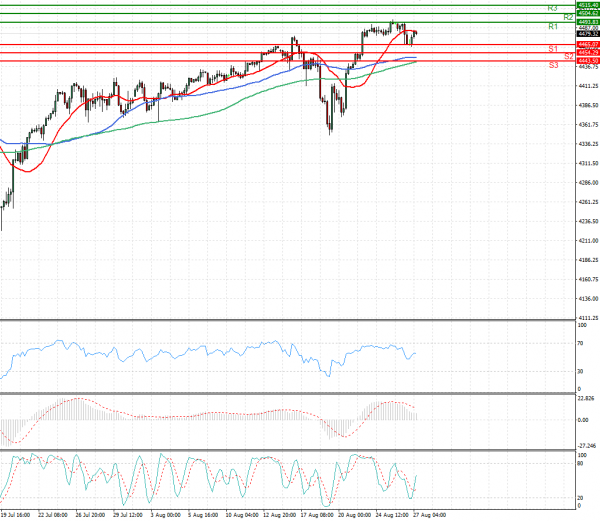Click the MACD -27.246 scale value
Viewport: 600px width, 521px height.
tap(587, 446)
